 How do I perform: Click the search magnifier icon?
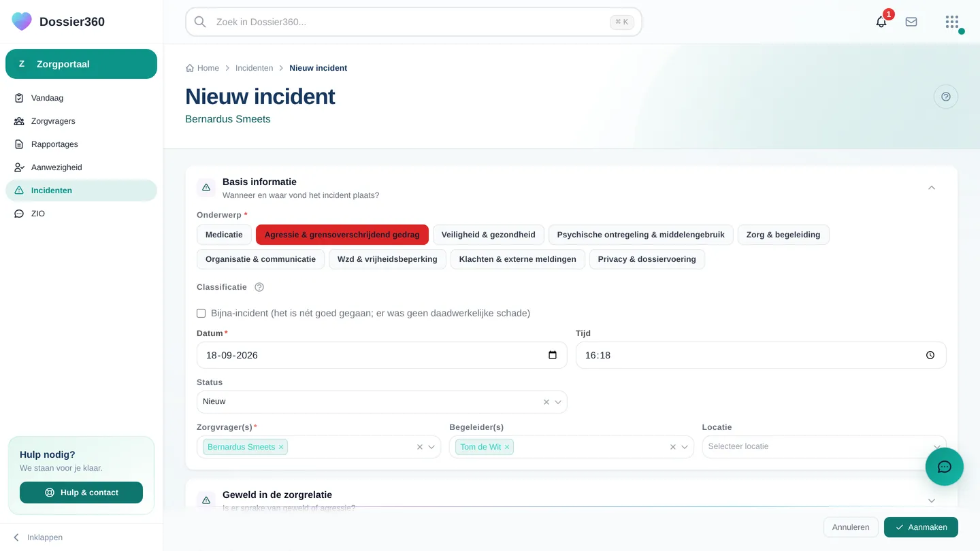click(200, 22)
